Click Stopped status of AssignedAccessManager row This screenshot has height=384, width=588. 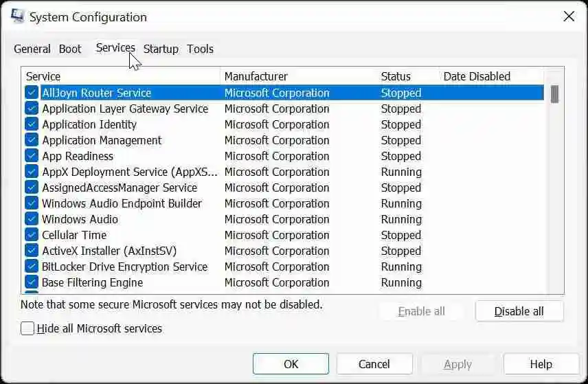point(401,187)
